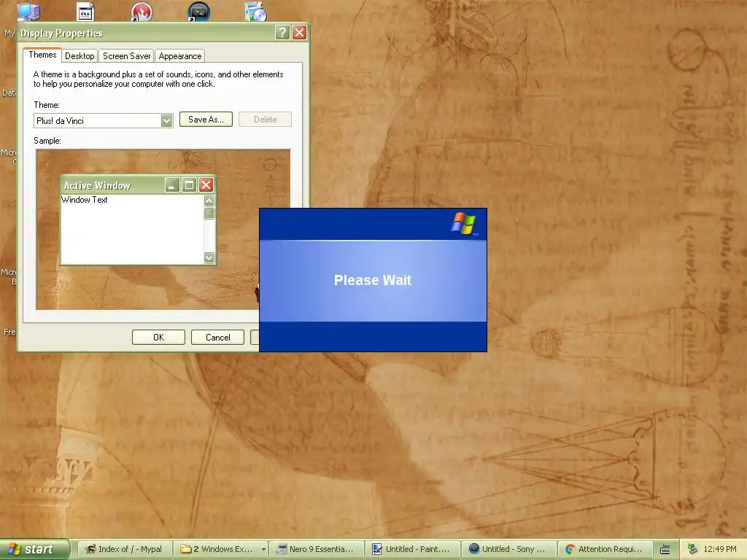Switch to the Untitled - Sony taskbar button
Image resolution: width=747 pixels, height=560 pixels.
(509, 549)
